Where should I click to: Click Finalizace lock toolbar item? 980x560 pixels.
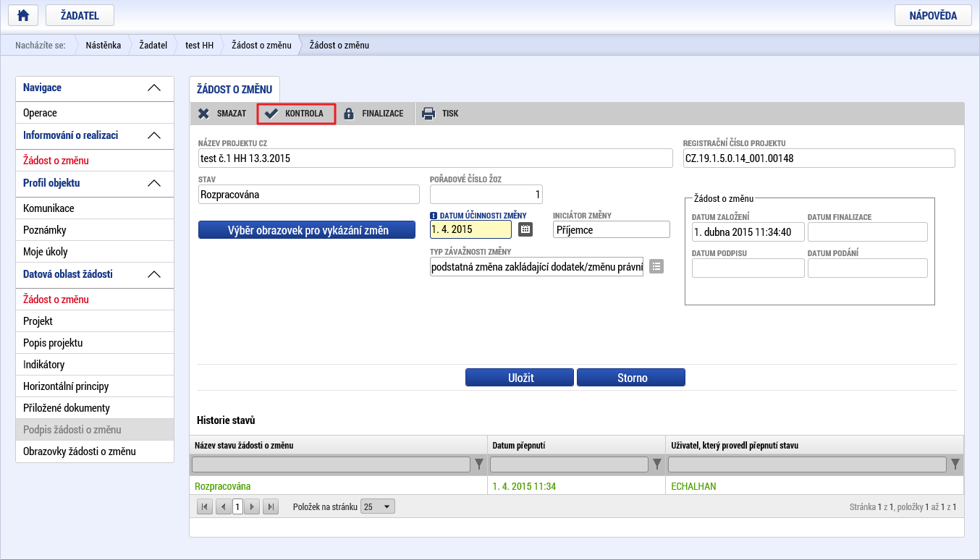tap(373, 114)
